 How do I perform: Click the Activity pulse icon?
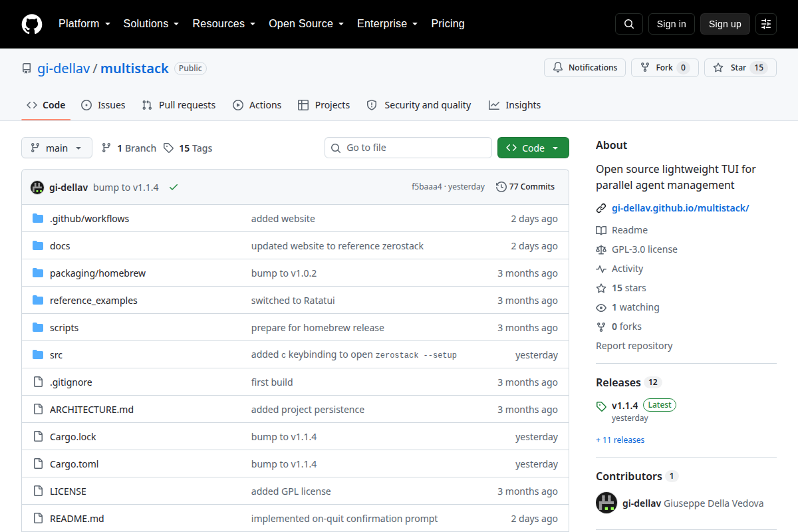601,269
